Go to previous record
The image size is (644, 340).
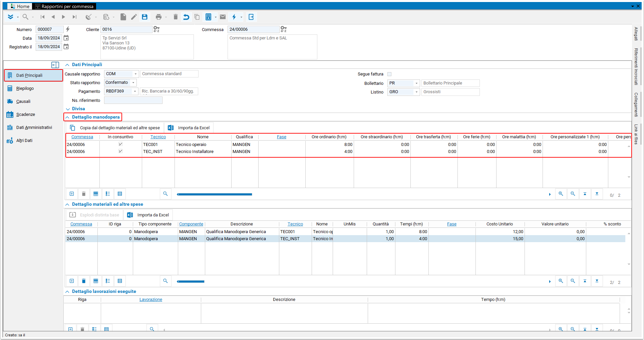click(53, 17)
